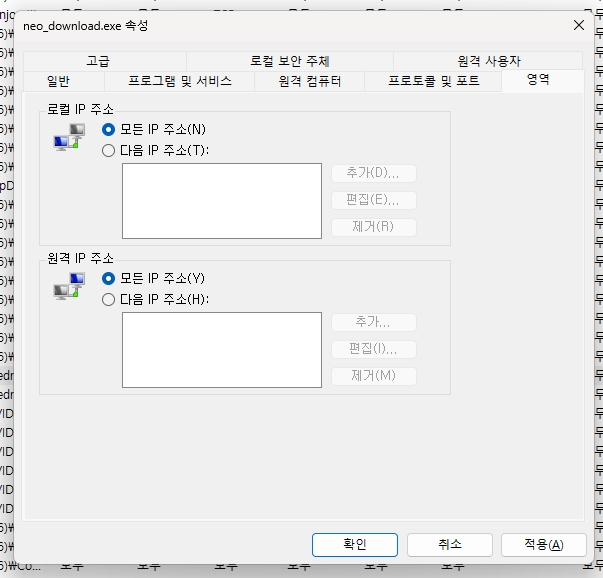Open the 고급 tab
The image size is (603, 578).
point(98,61)
